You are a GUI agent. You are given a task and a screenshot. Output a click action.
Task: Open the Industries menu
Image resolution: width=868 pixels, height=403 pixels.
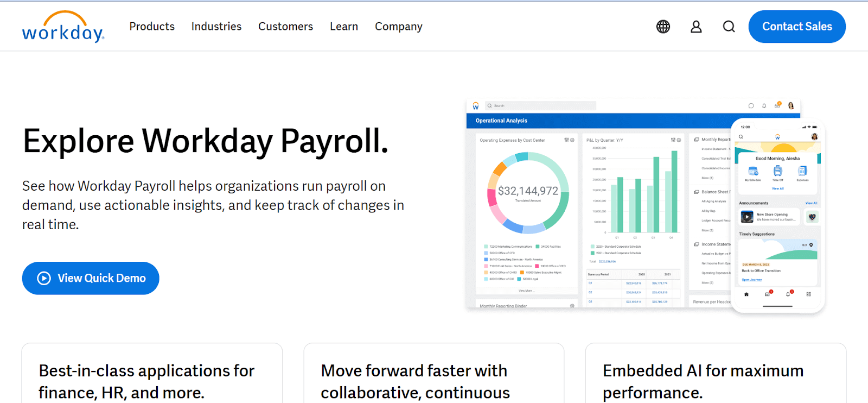pyautogui.click(x=216, y=27)
